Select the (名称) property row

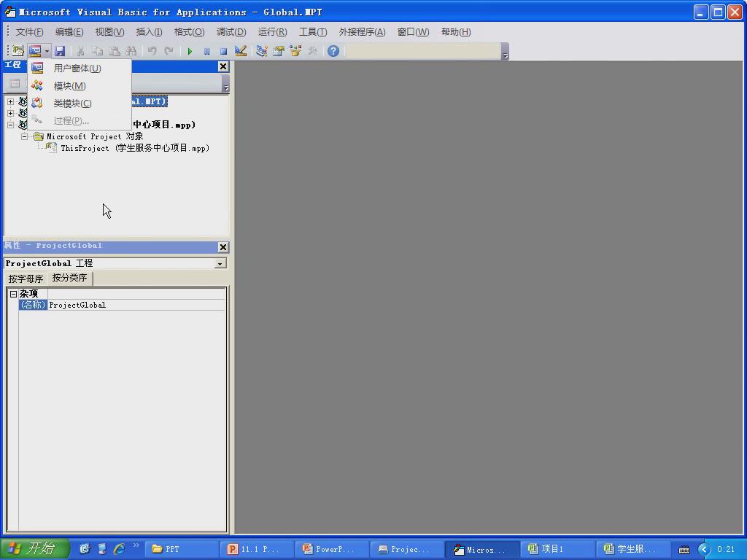coord(33,305)
